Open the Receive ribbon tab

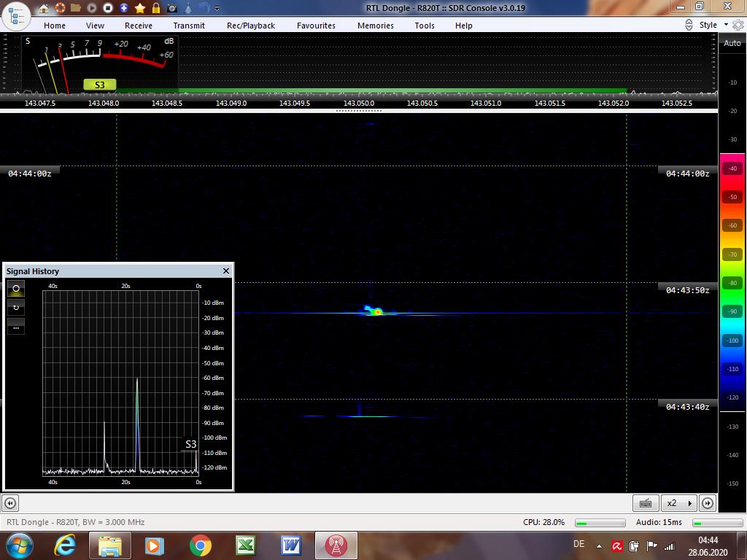pos(139,26)
